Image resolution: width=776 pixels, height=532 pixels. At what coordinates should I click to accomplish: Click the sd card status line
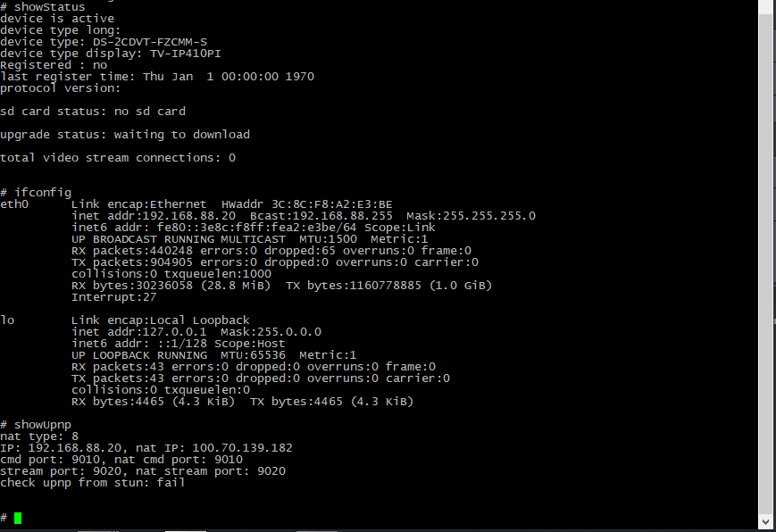pos(93,112)
